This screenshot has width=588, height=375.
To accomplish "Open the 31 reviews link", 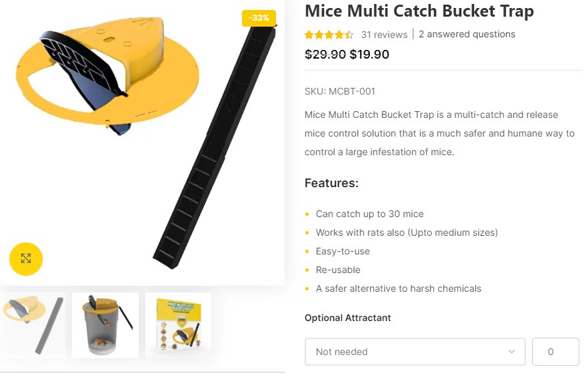I will (384, 35).
